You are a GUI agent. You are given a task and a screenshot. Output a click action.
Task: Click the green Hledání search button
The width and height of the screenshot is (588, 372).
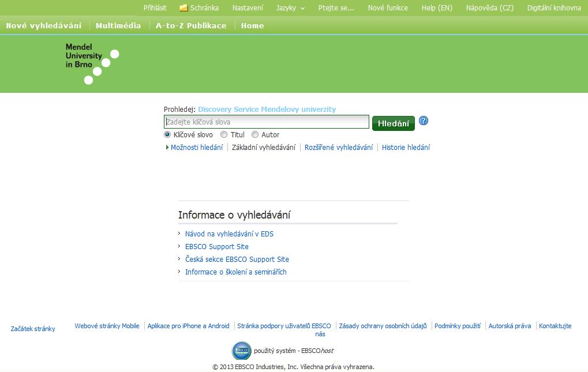coord(394,123)
